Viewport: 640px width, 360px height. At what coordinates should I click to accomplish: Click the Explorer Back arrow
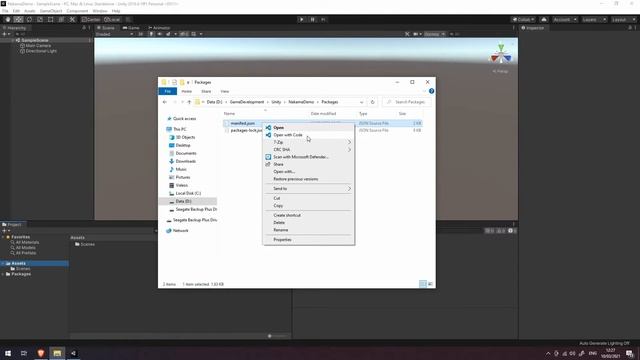pyautogui.click(x=165, y=102)
